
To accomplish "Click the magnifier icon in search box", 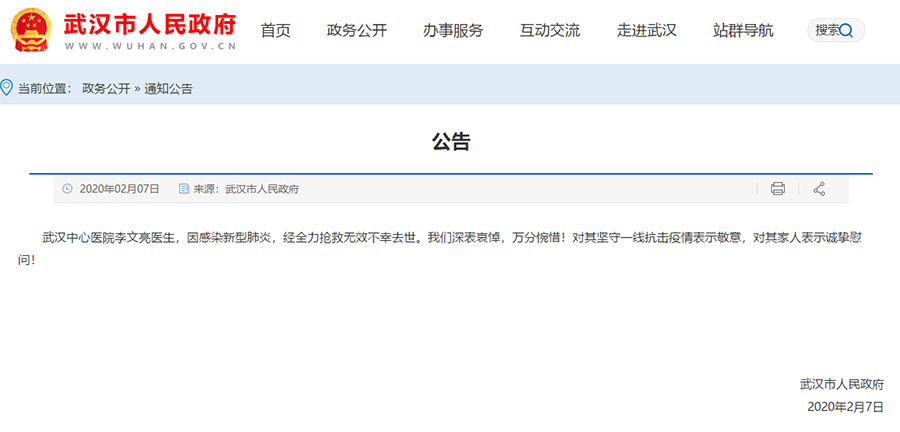I will [847, 31].
